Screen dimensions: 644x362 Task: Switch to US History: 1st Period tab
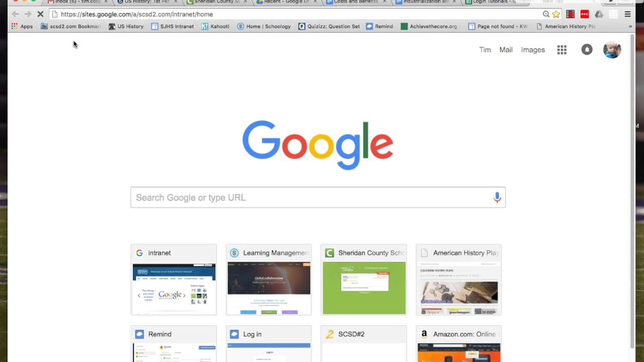pyautogui.click(x=147, y=3)
